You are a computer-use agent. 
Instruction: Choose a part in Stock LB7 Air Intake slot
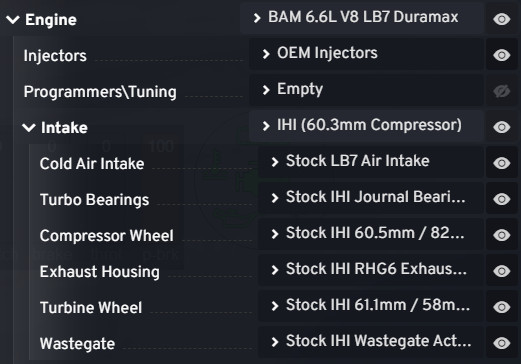(371, 162)
